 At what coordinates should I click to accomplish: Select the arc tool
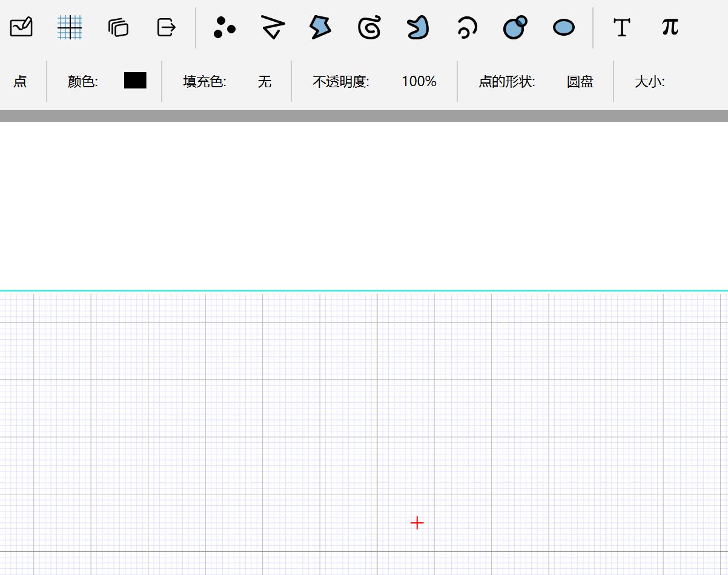[x=466, y=27]
